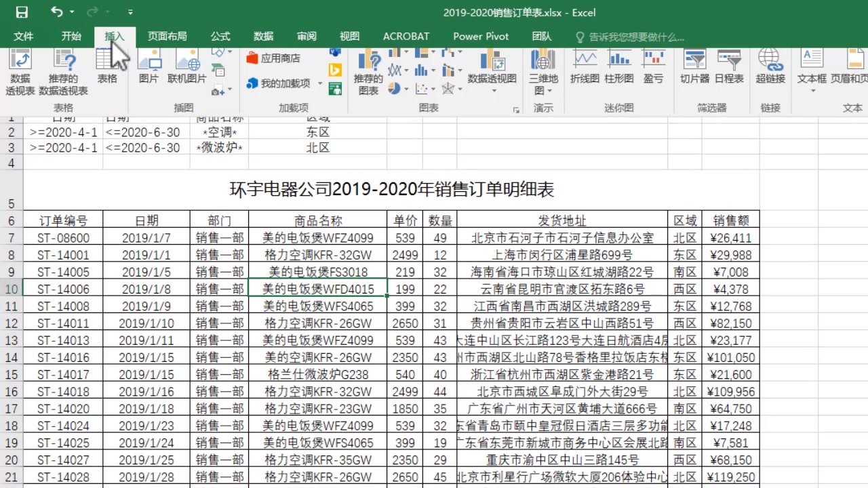The height and width of the screenshot is (488, 868).
Task: Open the Office Store
Action: pos(279,58)
